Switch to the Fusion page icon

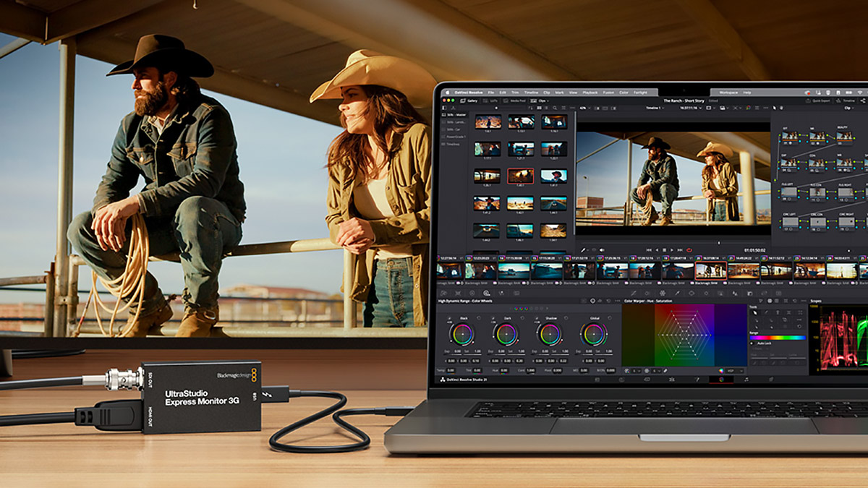click(x=697, y=380)
